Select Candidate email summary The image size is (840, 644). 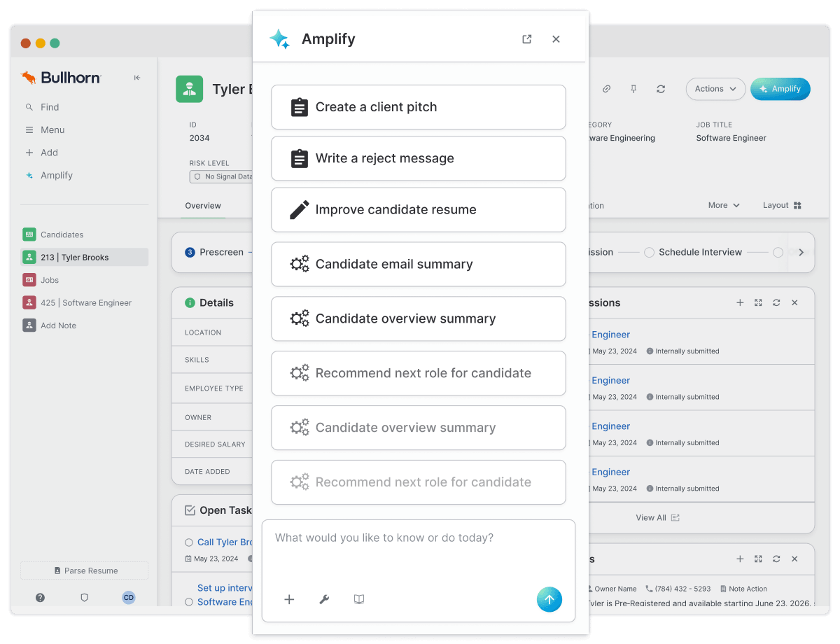[x=419, y=264]
